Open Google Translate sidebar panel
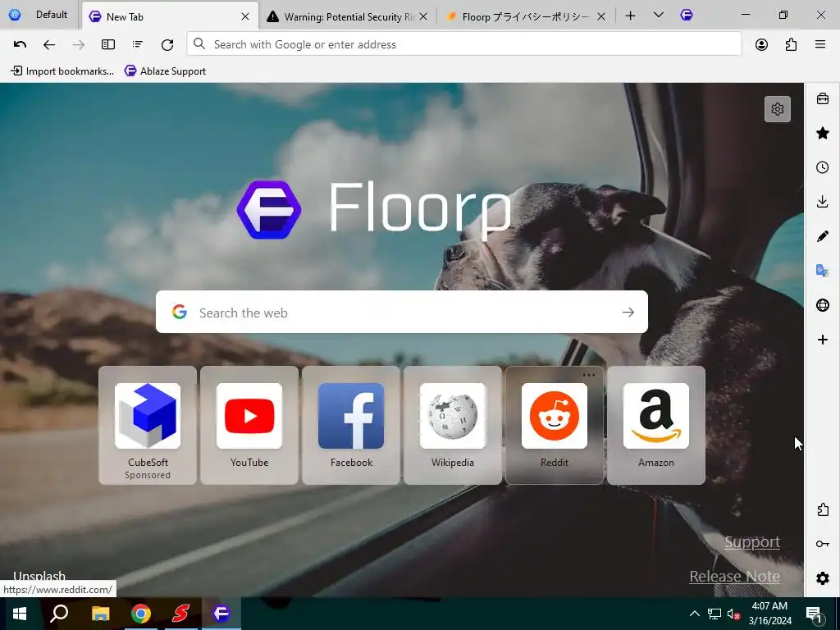The image size is (840, 630). (x=823, y=271)
